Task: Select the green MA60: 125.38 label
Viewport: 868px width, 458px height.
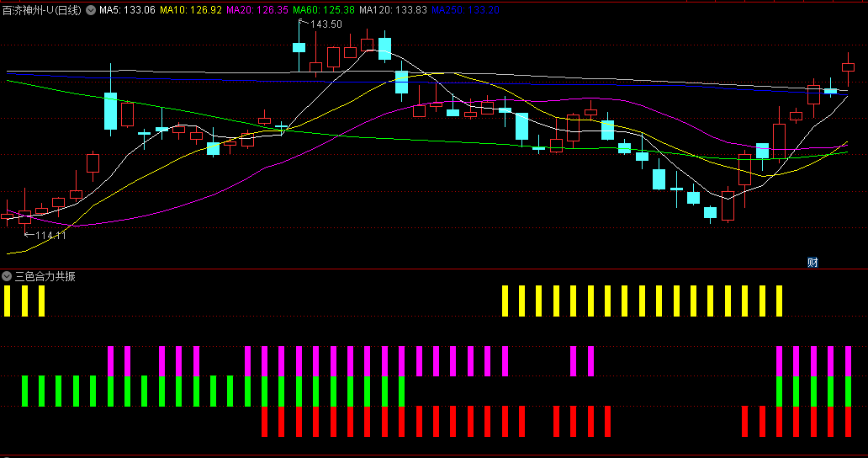Action: click(x=324, y=10)
